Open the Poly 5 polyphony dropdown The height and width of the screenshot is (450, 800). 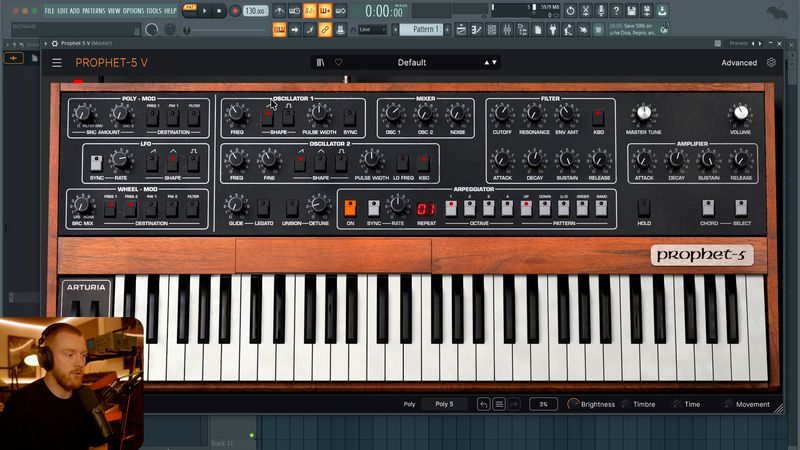coord(444,404)
